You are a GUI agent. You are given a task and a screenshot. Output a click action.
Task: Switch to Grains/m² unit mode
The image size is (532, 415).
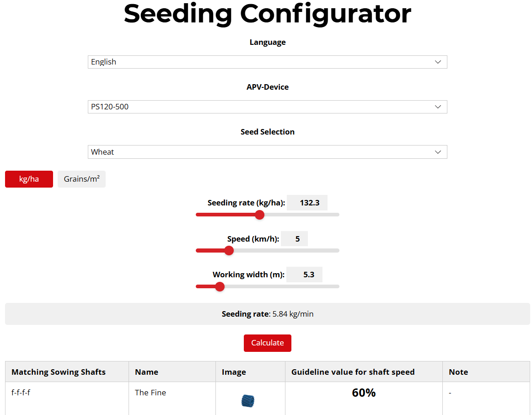tap(81, 179)
